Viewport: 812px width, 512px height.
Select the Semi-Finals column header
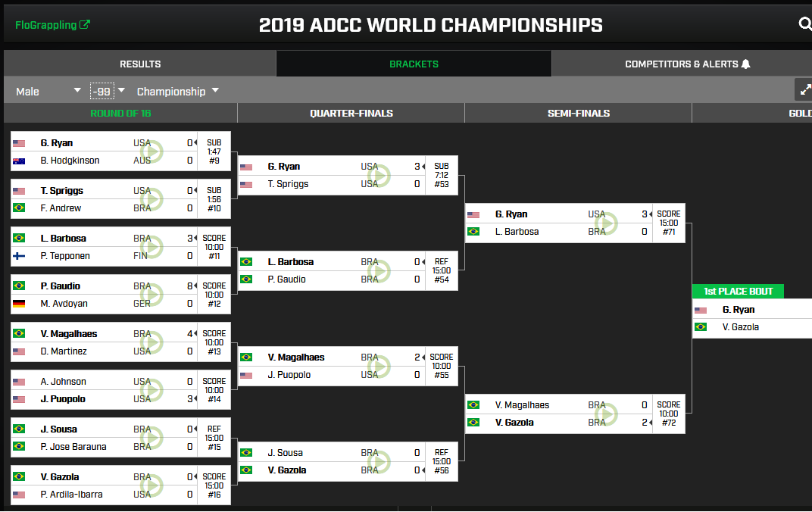579,113
